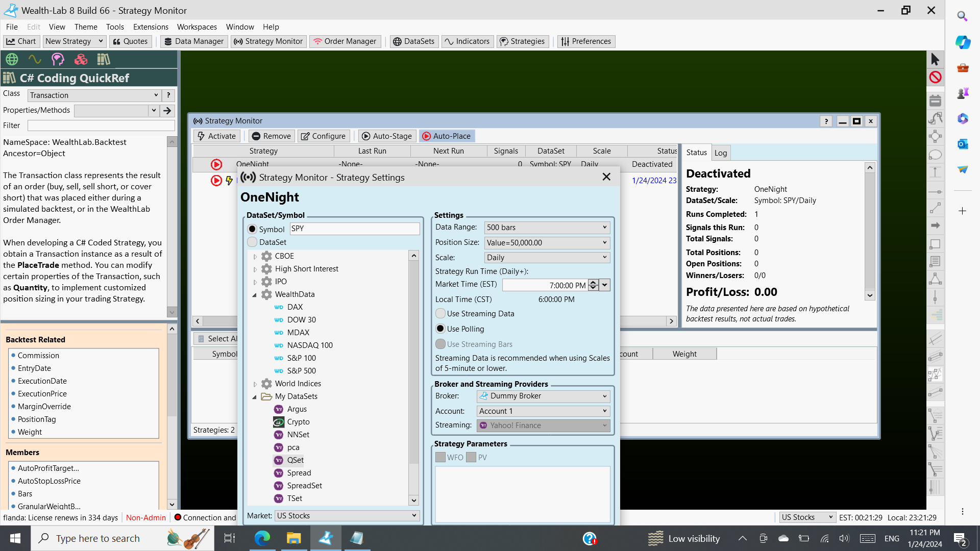The height and width of the screenshot is (551, 980).
Task: Click the green wave indicator icon
Action: pyautogui.click(x=35, y=59)
